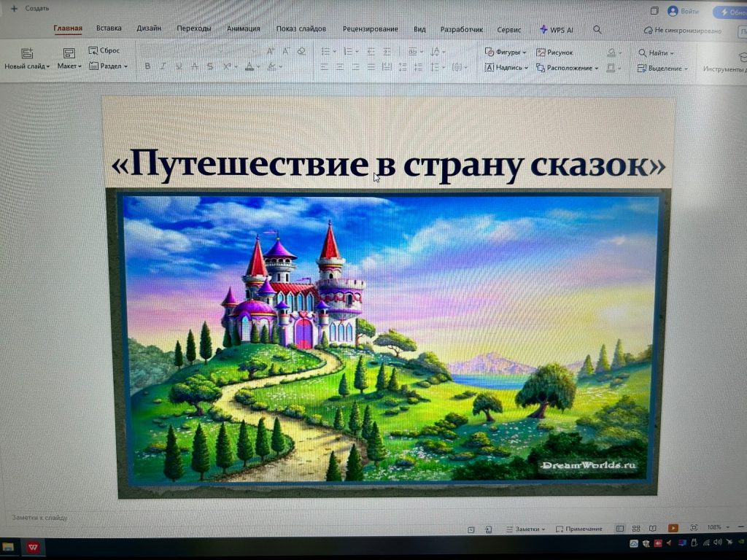This screenshot has height=560, width=747.
Task: Open the font color picker
Action: (249, 67)
